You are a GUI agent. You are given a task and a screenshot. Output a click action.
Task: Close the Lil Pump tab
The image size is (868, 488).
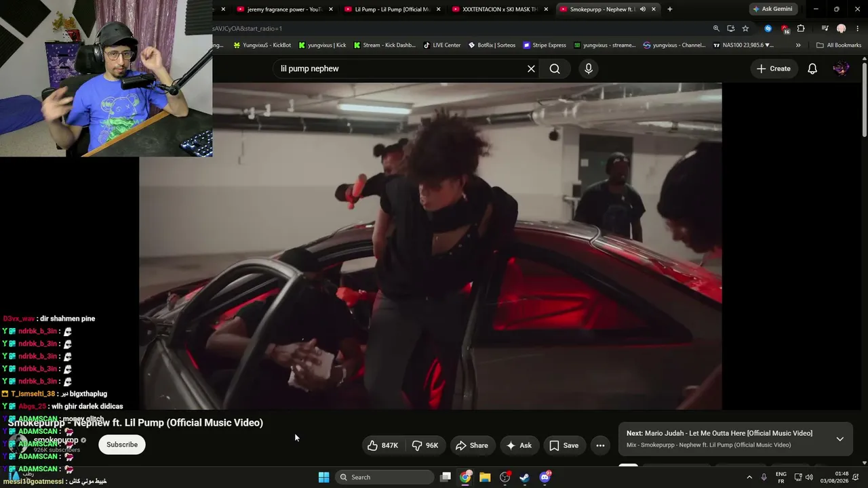(x=438, y=9)
